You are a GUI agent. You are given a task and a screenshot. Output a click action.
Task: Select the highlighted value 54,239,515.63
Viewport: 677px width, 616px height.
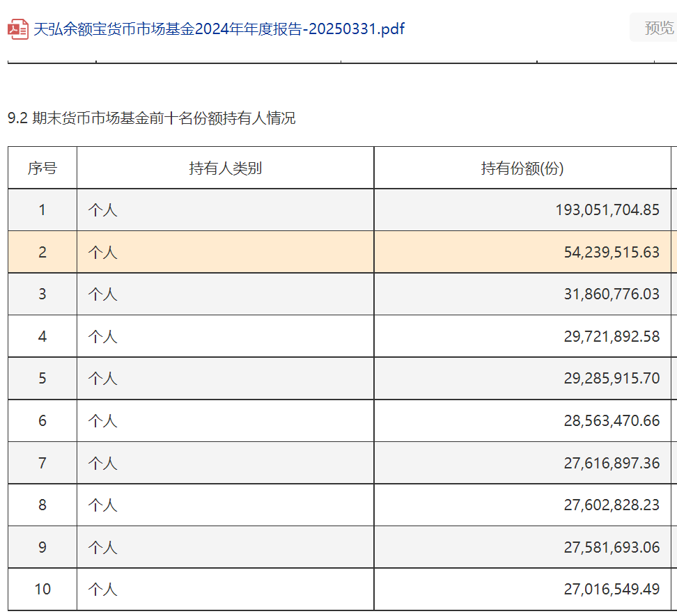(612, 253)
